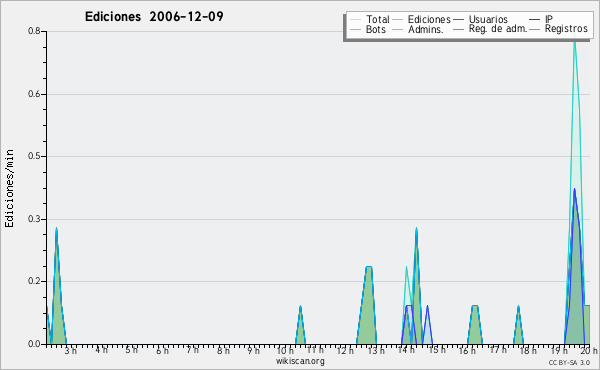The image size is (600, 370).
Task: Click the Registros legend label
Action: [x=566, y=29]
